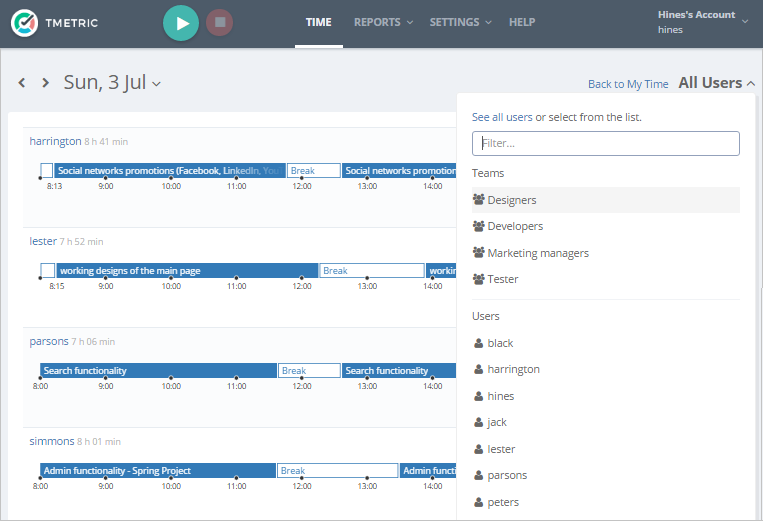The image size is (763, 521).
Task: Select user hines from the list
Action: coord(606,396)
